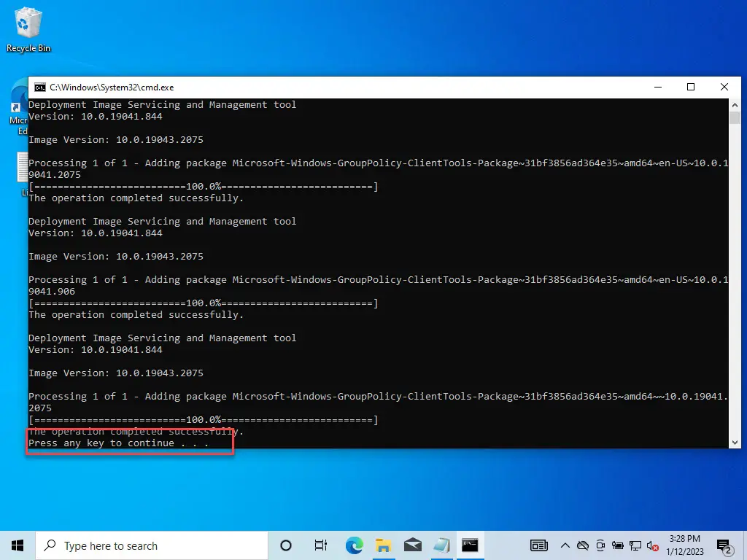Open the notification Action Center
This screenshot has width=747, height=560.
724,547
